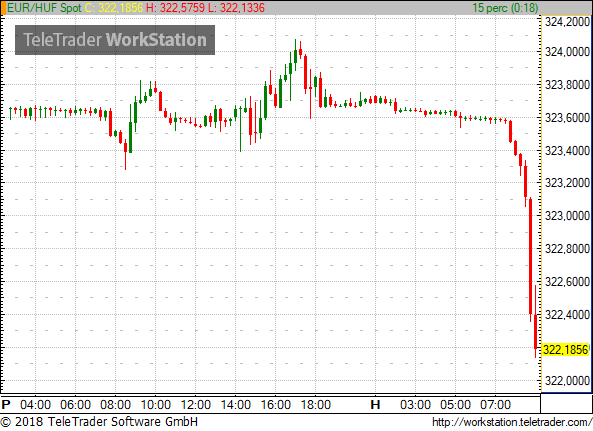The height and width of the screenshot is (431, 593).
Task: Click the 07:00 time axis label
Action: coord(495,405)
